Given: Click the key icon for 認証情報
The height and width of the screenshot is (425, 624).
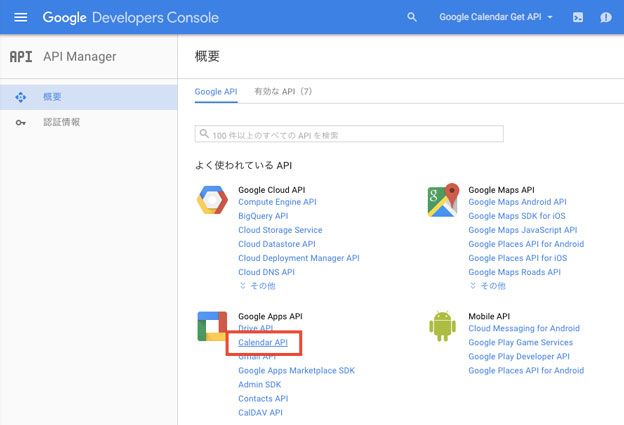Looking at the screenshot, I should [x=21, y=123].
